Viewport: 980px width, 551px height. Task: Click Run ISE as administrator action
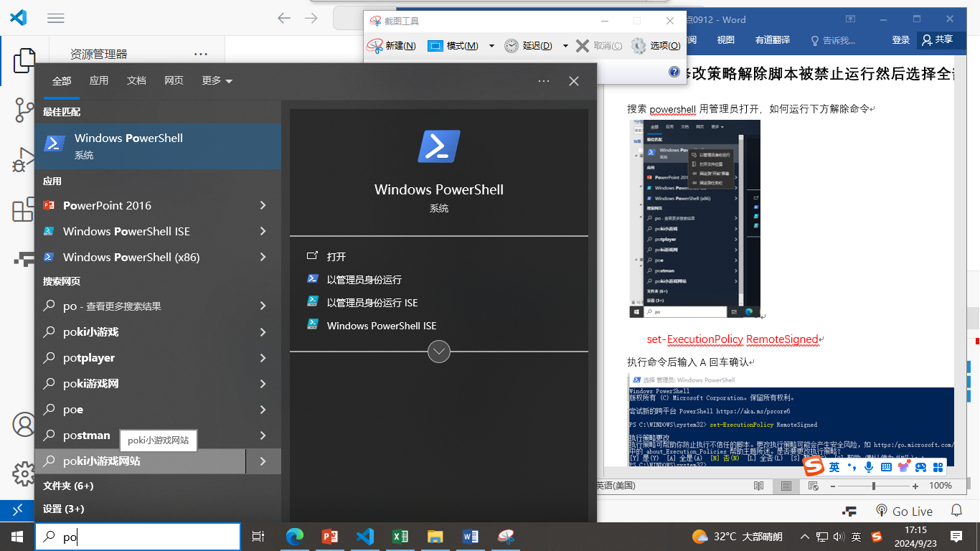(x=439, y=302)
